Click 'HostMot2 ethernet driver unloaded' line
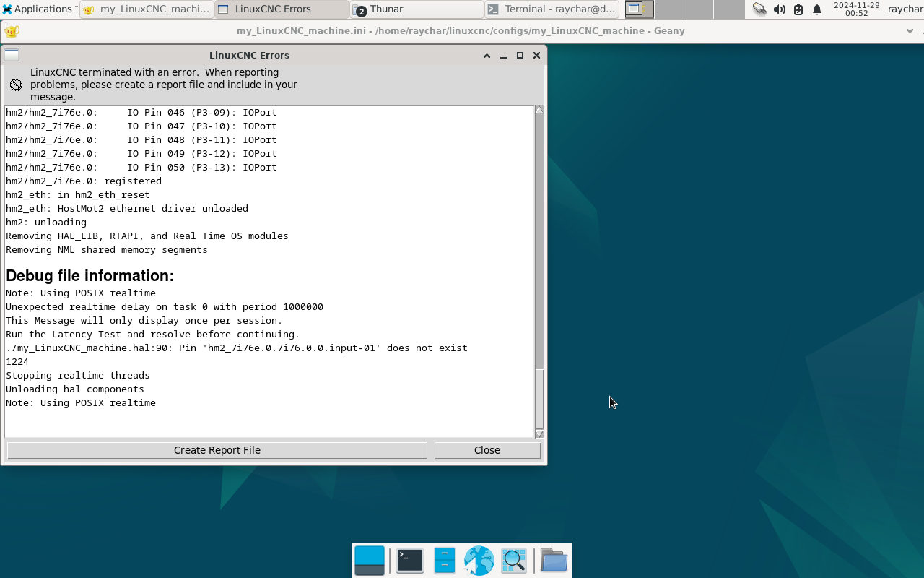The width and height of the screenshot is (924, 578). [127, 209]
